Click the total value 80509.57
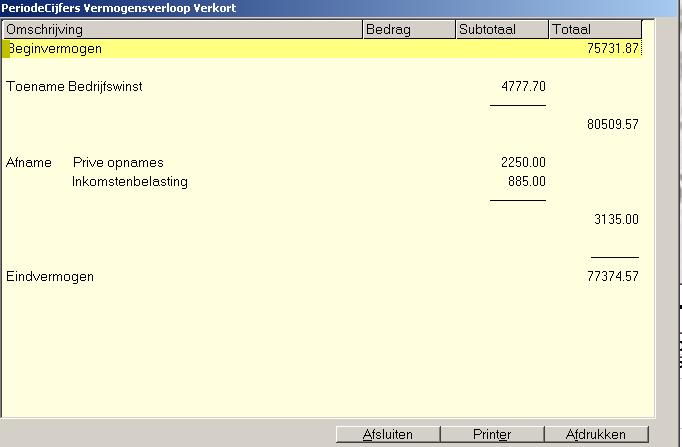Image resolution: width=682 pixels, height=447 pixels. click(612, 124)
